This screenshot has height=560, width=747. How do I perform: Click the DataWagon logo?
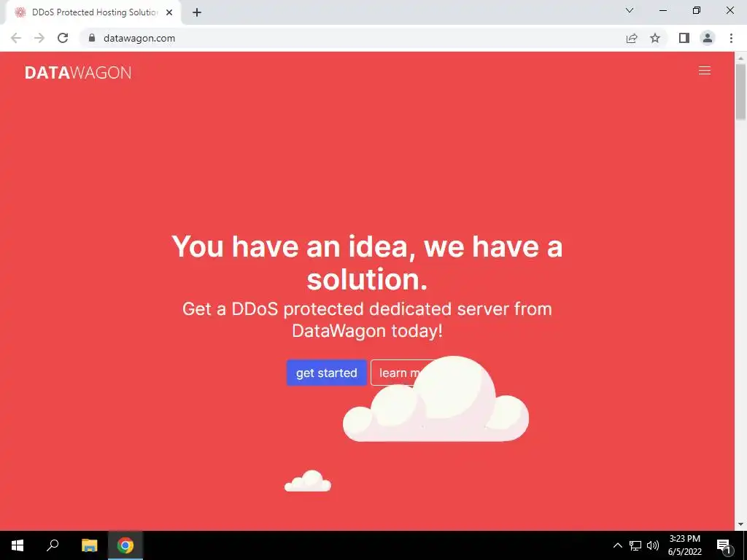(78, 72)
